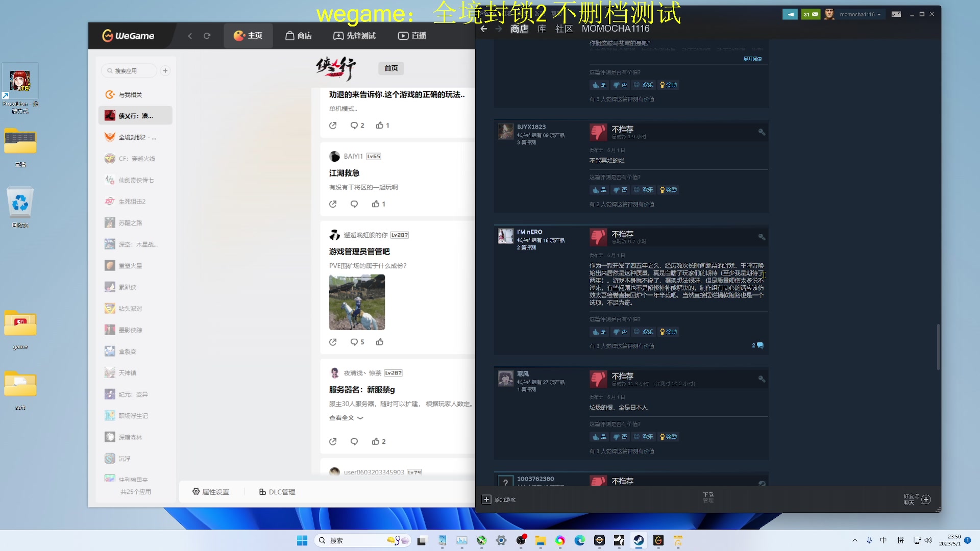This screenshot has width=980, height=551.
Task: Select 重塑火星 in the sidebar
Action: point(135,266)
